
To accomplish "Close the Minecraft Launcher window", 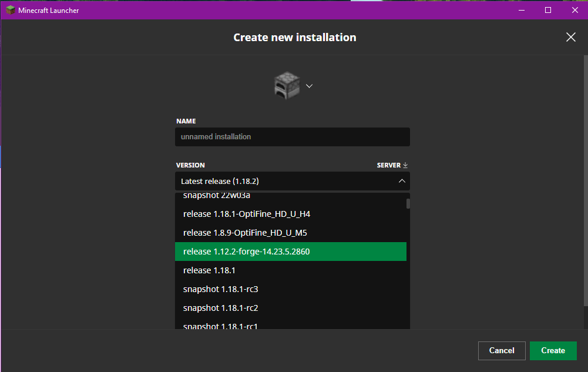I will click(x=574, y=10).
